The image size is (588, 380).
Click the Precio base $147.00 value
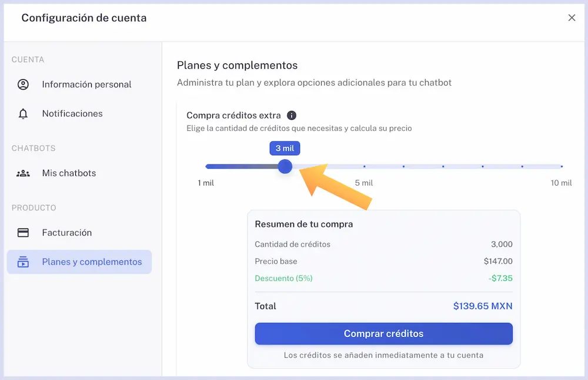[x=498, y=261]
